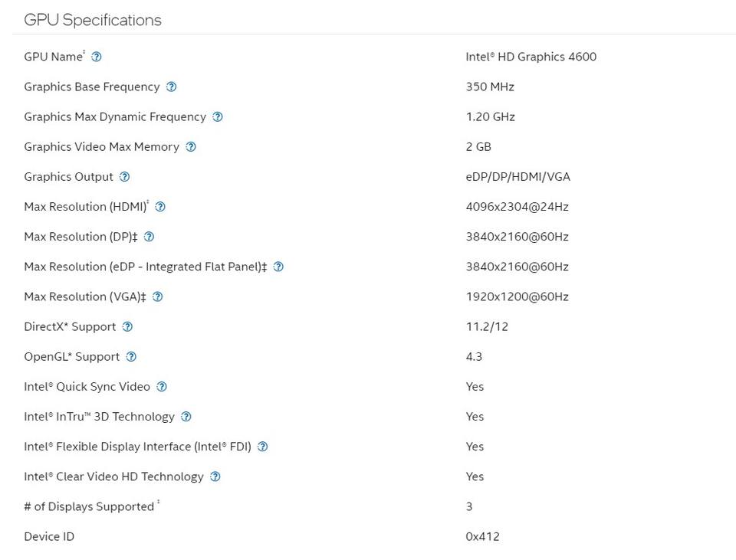Click the Device ID value 0x412
Image resolution: width=736 pixels, height=560 pixels.
(482, 536)
